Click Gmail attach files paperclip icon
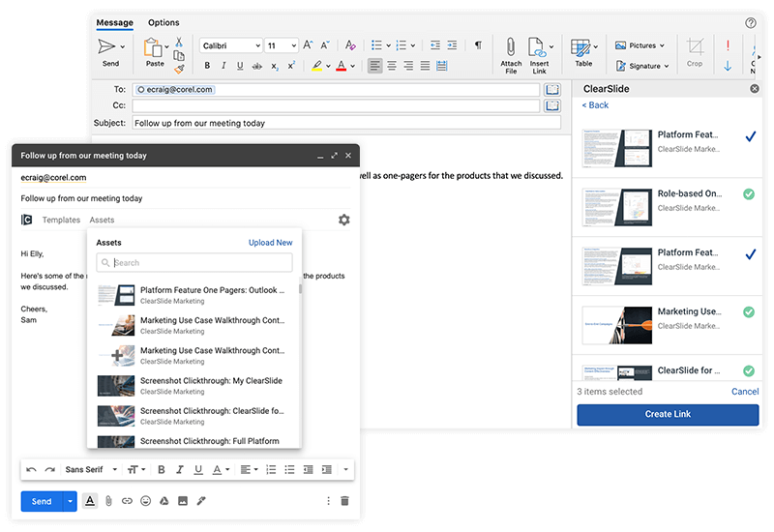Screen dimensions: 774x532 [x=108, y=501]
